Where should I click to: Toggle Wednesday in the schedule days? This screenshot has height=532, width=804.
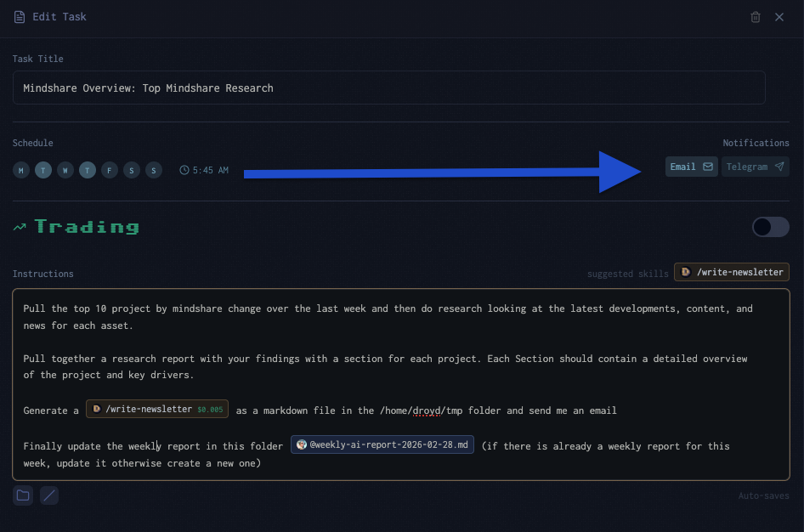(x=65, y=170)
